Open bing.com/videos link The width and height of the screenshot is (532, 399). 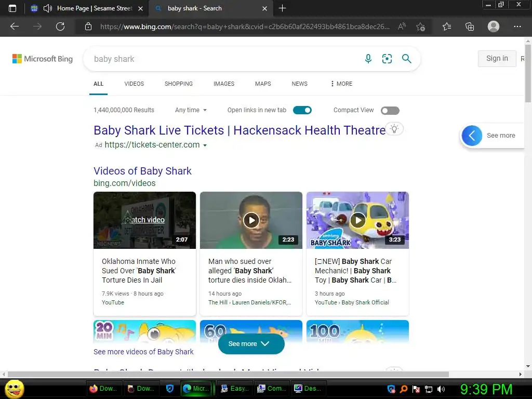click(x=125, y=183)
